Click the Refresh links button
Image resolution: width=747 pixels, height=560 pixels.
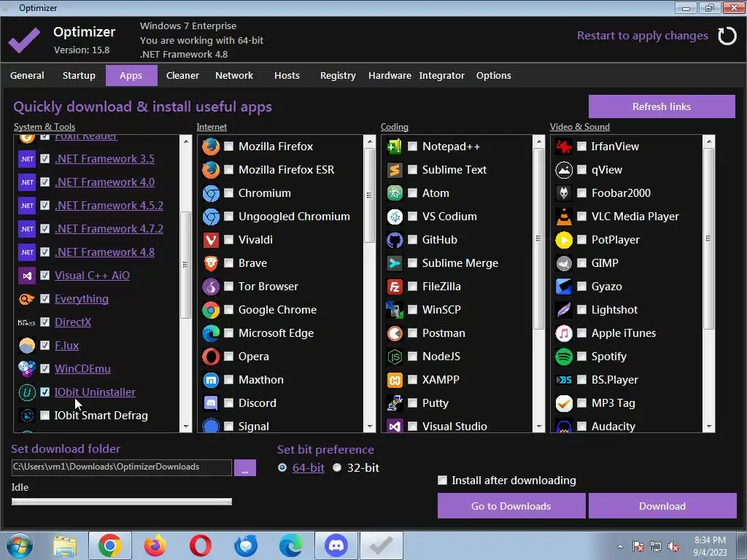[662, 106]
